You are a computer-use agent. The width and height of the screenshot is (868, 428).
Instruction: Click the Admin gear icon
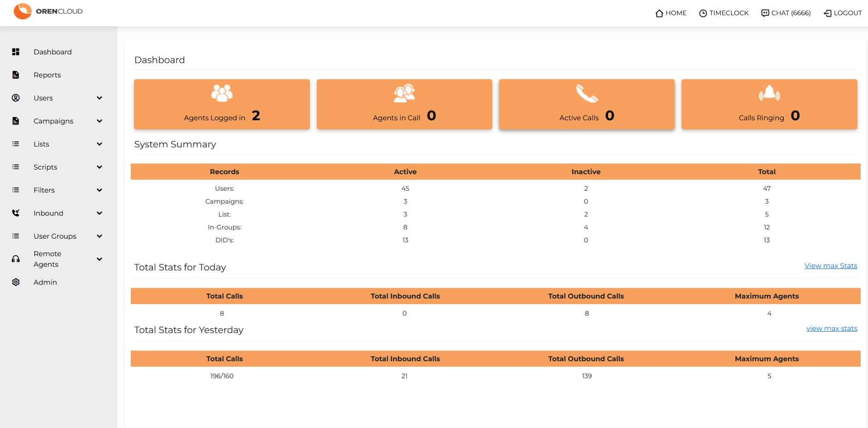tap(16, 282)
